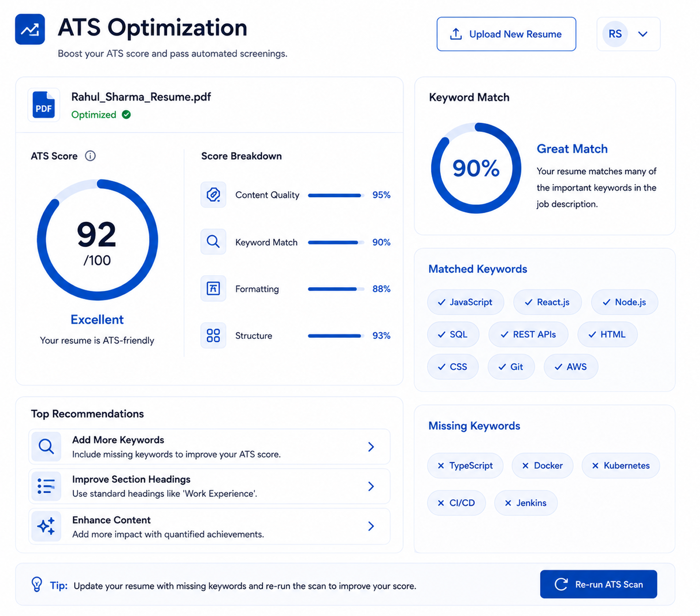Click the Kubernetes missing keyword chip

point(620,466)
